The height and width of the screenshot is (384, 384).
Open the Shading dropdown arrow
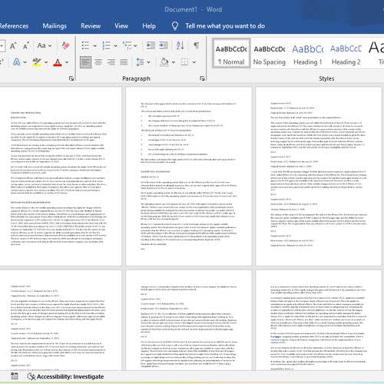click(x=174, y=62)
